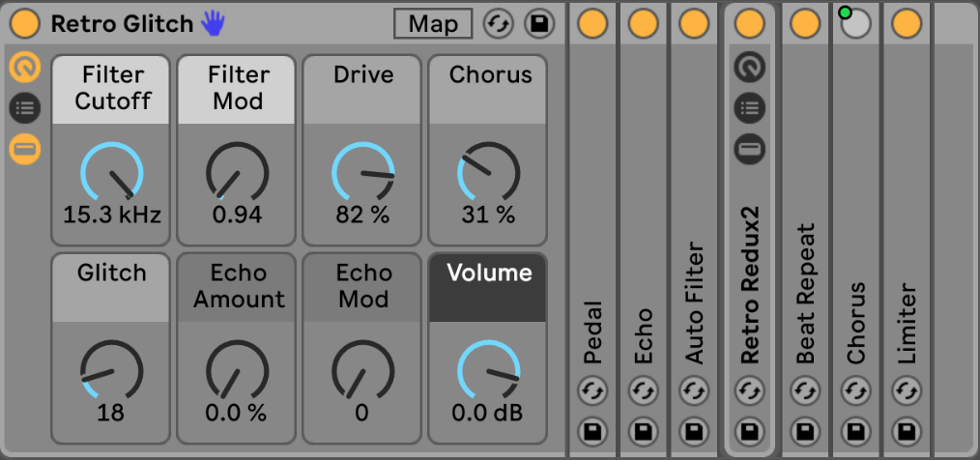Show Macro controls in Retro Redux2

pos(750,68)
